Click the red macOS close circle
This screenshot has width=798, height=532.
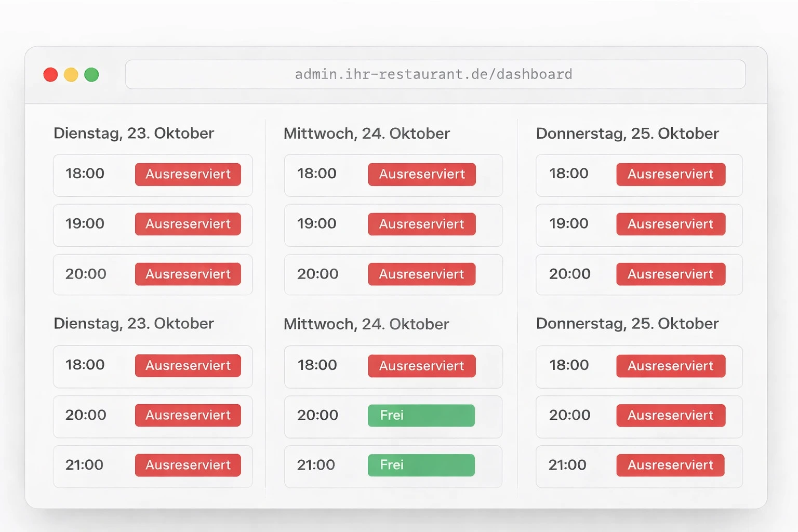50,74
